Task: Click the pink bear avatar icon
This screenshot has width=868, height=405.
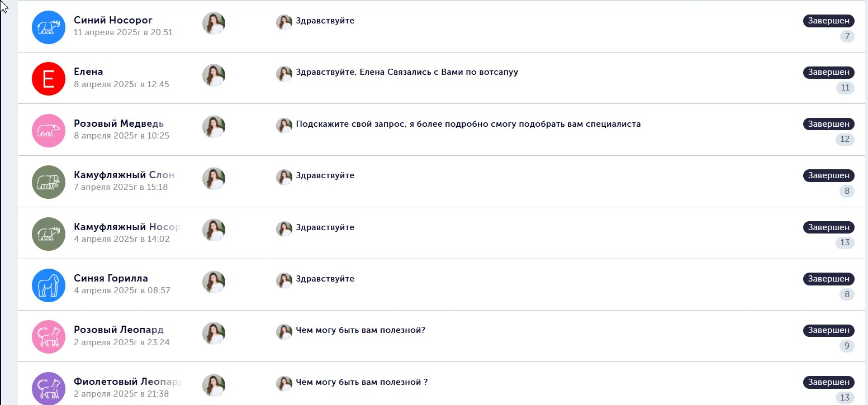Action: tap(49, 130)
